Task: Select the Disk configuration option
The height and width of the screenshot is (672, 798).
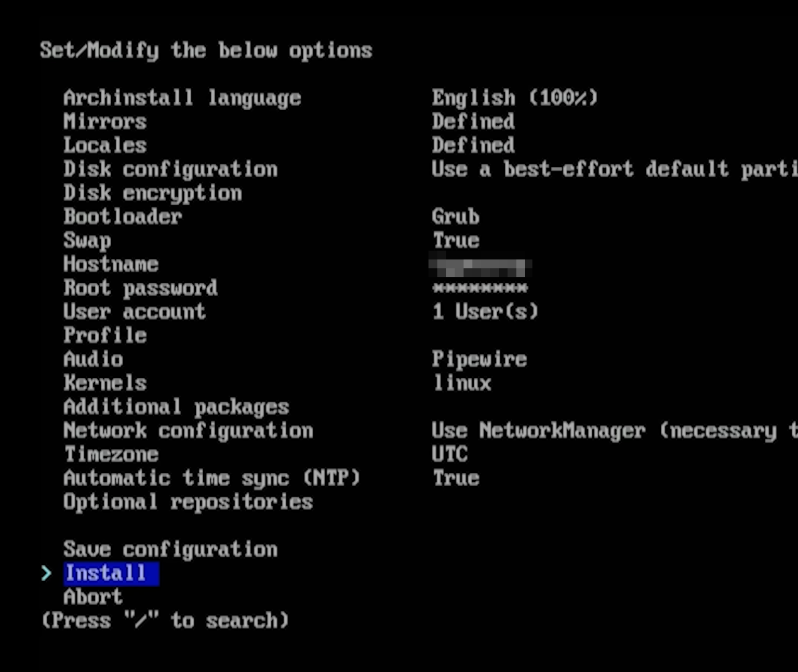Action: pos(169,169)
